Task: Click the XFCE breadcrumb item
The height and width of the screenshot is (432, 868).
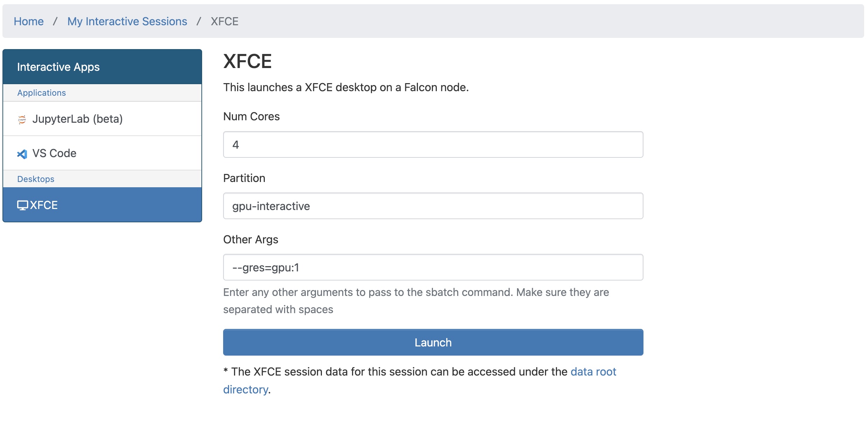Action: [x=225, y=21]
